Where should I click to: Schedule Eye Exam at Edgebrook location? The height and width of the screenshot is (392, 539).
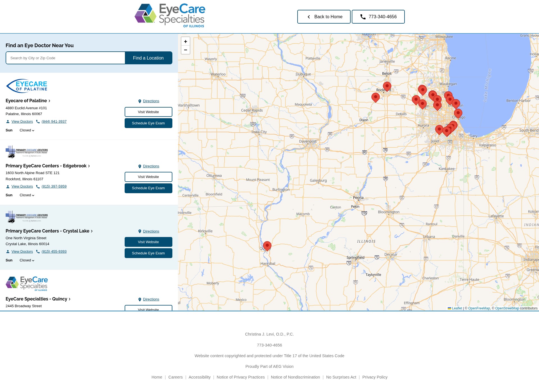149,188
